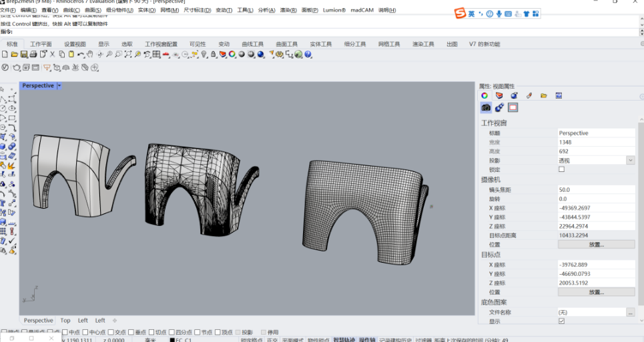Open the Materials panel sphere icon

pos(514,95)
